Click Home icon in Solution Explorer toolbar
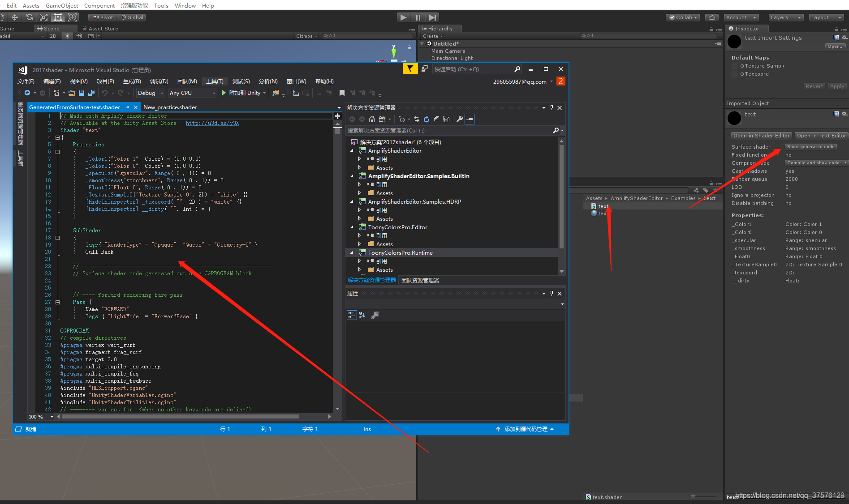 [x=372, y=119]
